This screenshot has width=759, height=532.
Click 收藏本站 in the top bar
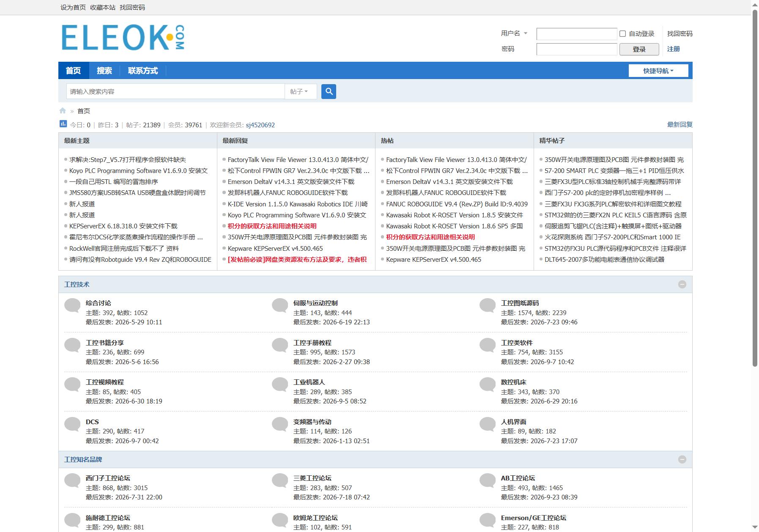(x=103, y=7)
